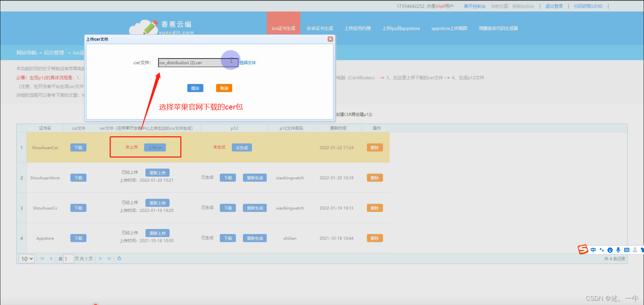
Task: Click the 扫码获取UDID link
Action: 588,6
